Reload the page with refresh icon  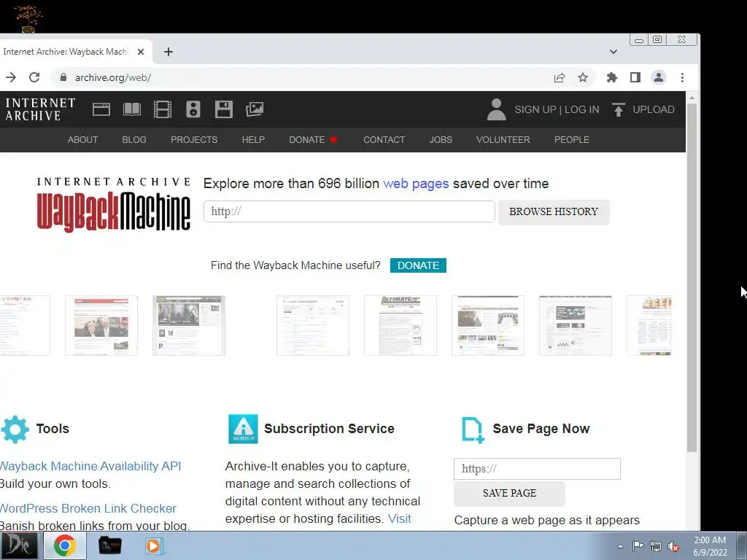coord(34,77)
